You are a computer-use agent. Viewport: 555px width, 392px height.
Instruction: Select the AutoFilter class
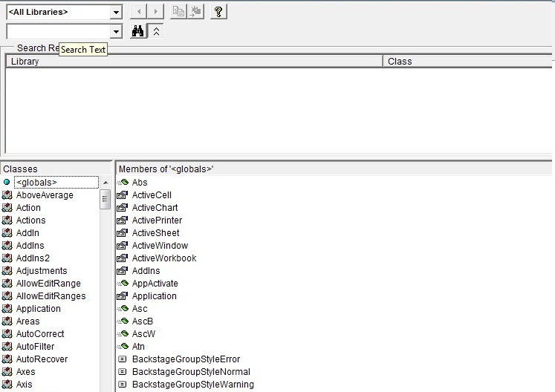36,347
